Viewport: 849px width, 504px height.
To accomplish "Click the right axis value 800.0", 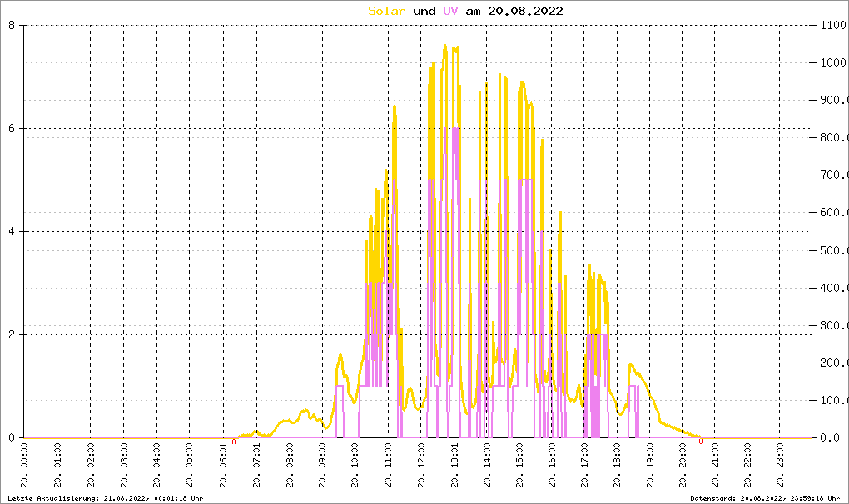I will [834, 137].
